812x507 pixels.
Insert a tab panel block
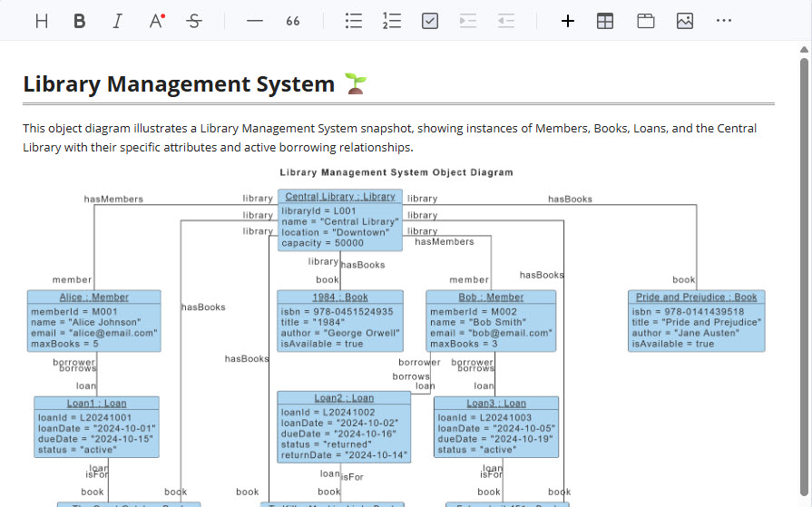pyautogui.click(x=646, y=21)
